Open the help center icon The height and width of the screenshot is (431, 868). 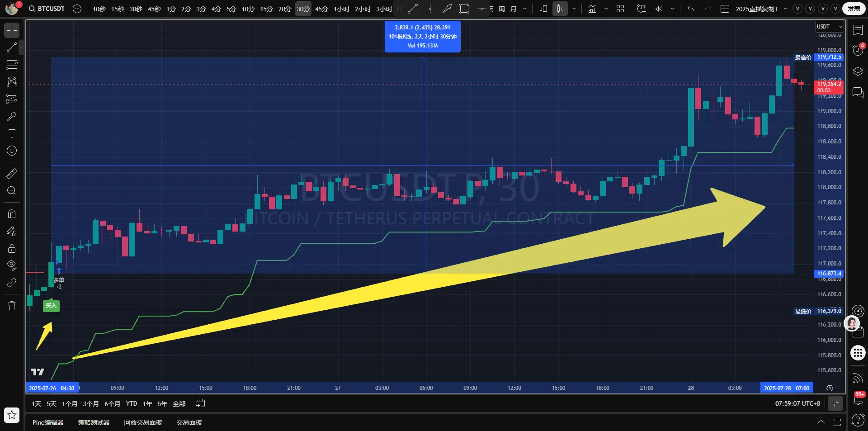coord(858,420)
